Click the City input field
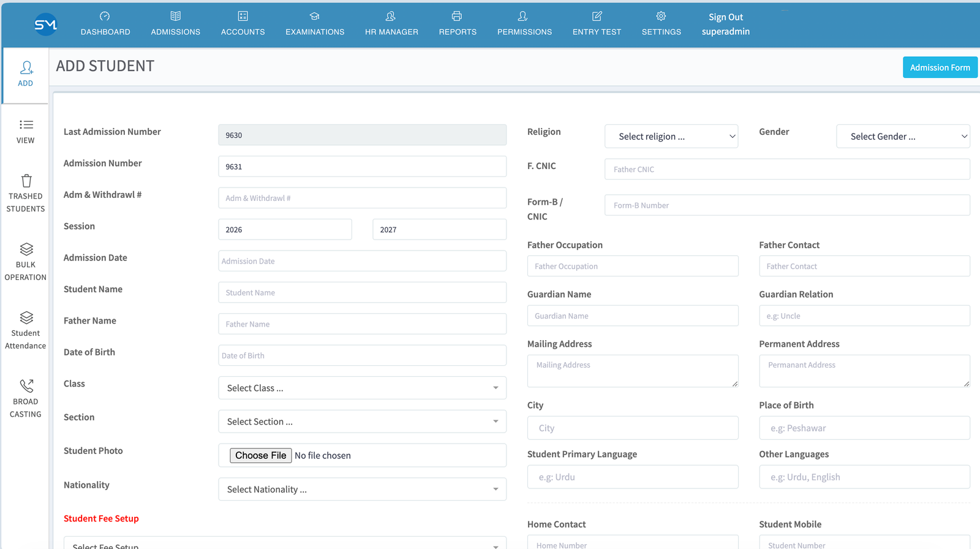The image size is (980, 549). [633, 428]
